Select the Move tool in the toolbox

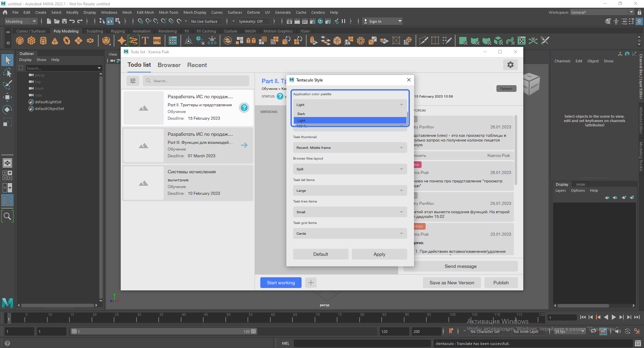7,97
